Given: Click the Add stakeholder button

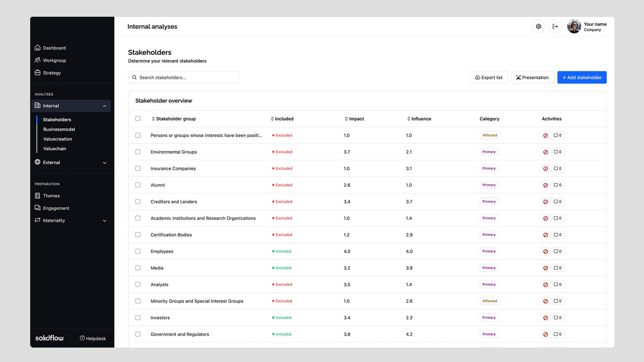Looking at the screenshot, I should pyautogui.click(x=582, y=77).
